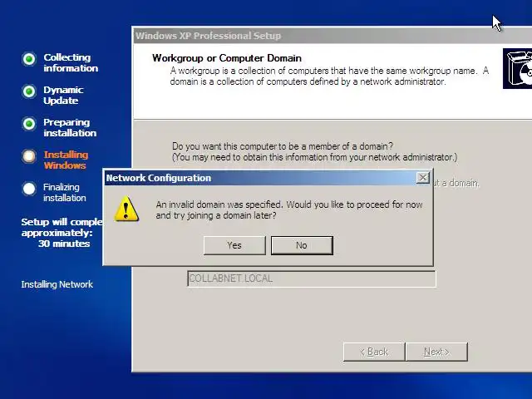Click the Back button in Setup
Screen dimensions: 532x399
pos(374,352)
